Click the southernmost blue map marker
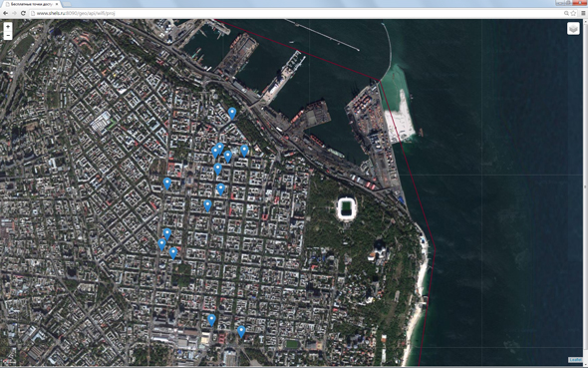588x368 pixels. [241, 332]
